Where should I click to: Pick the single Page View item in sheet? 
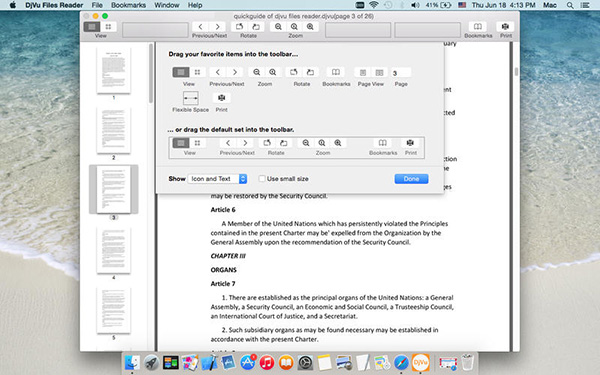point(363,72)
